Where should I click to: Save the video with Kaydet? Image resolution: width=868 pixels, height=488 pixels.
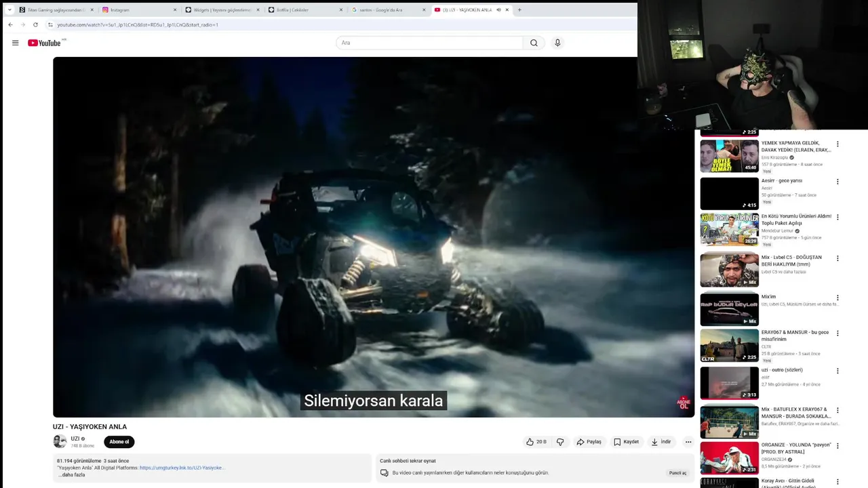[626, 442]
